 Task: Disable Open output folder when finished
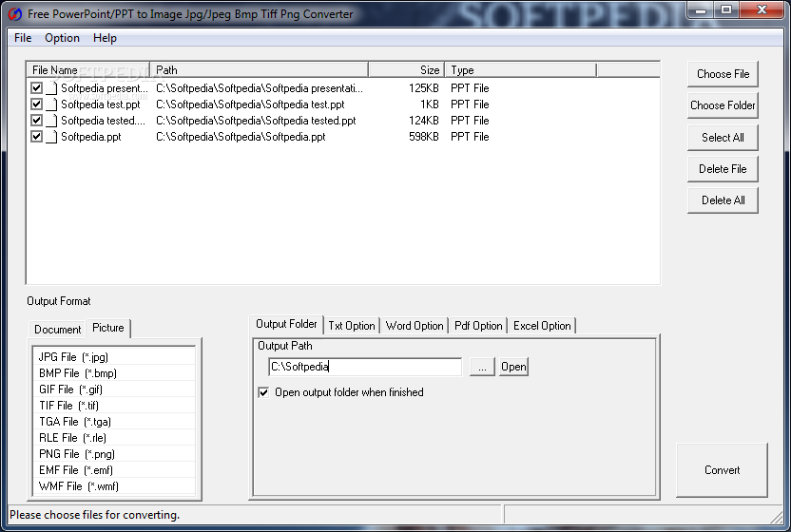point(263,392)
